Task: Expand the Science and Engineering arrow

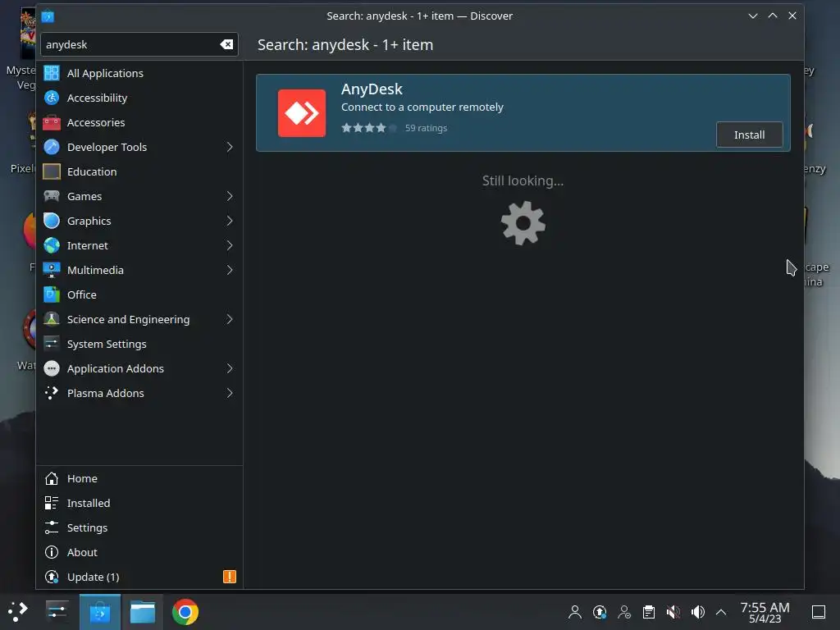Action: click(x=230, y=319)
